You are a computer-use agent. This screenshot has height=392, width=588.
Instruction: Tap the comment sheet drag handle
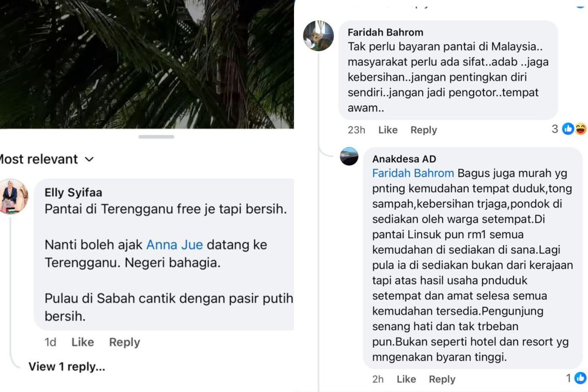(156, 137)
